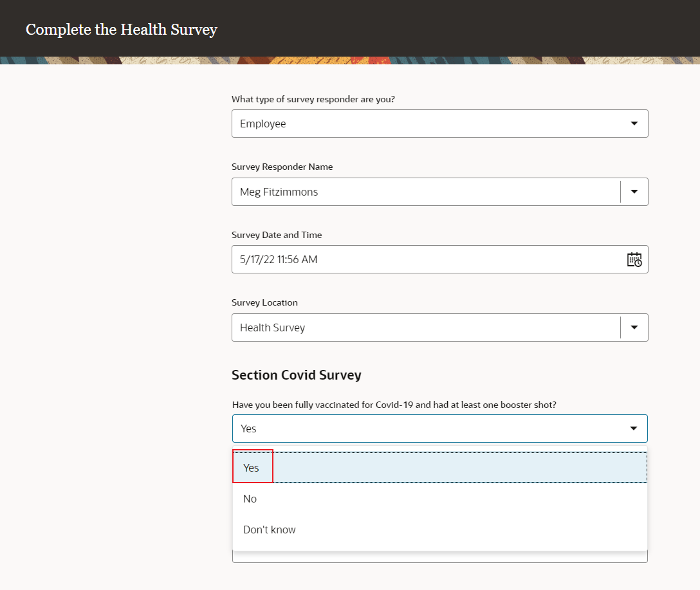Click the Survey Date and Time label
The height and width of the screenshot is (590, 700).
[277, 235]
